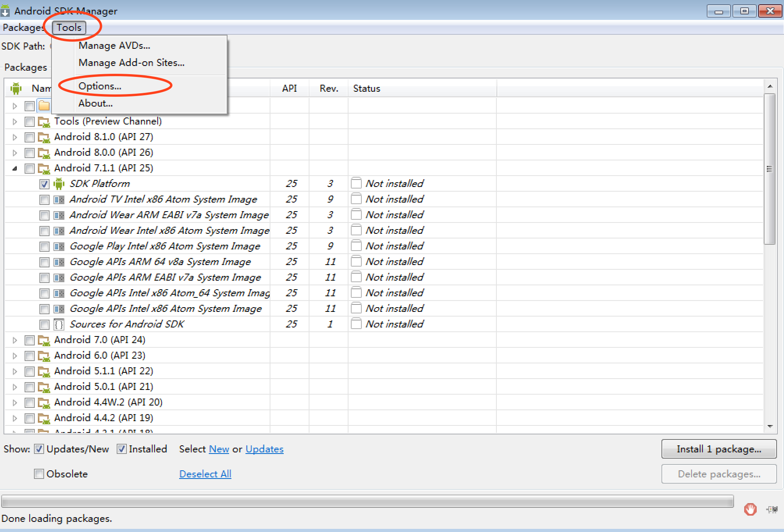Viewport: 784px width, 532px height.
Task: Expand the Android 4.4.2 (API 19) node
Action: tap(15, 418)
